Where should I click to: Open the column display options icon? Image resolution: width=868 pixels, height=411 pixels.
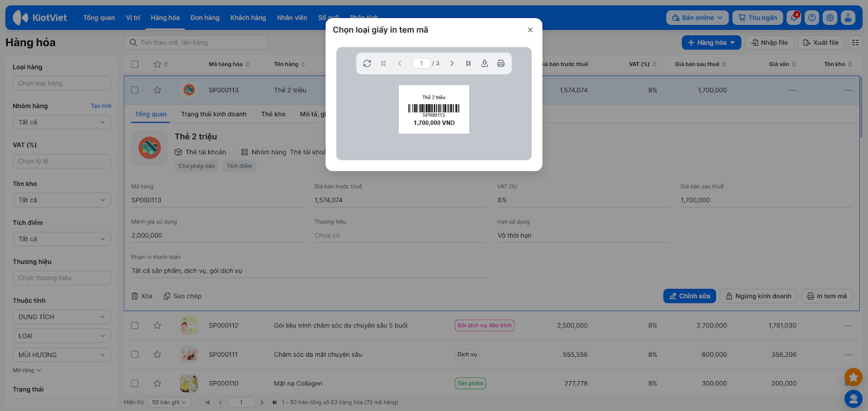point(856,42)
